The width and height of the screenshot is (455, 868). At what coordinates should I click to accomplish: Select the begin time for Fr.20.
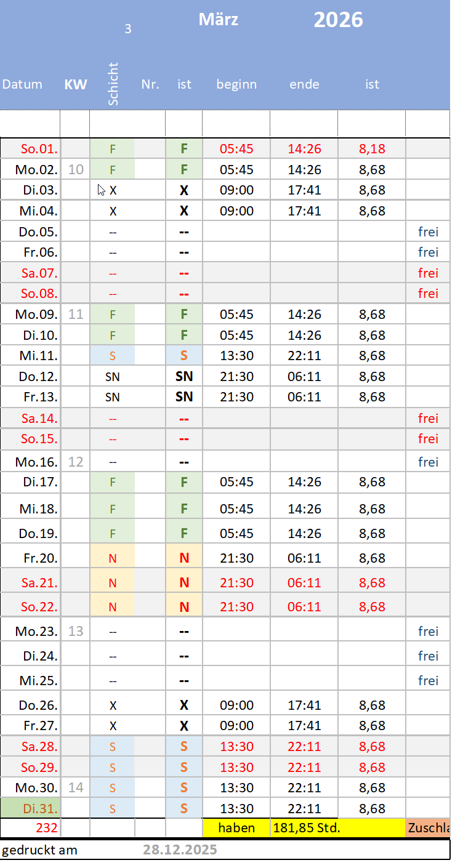(x=236, y=558)
